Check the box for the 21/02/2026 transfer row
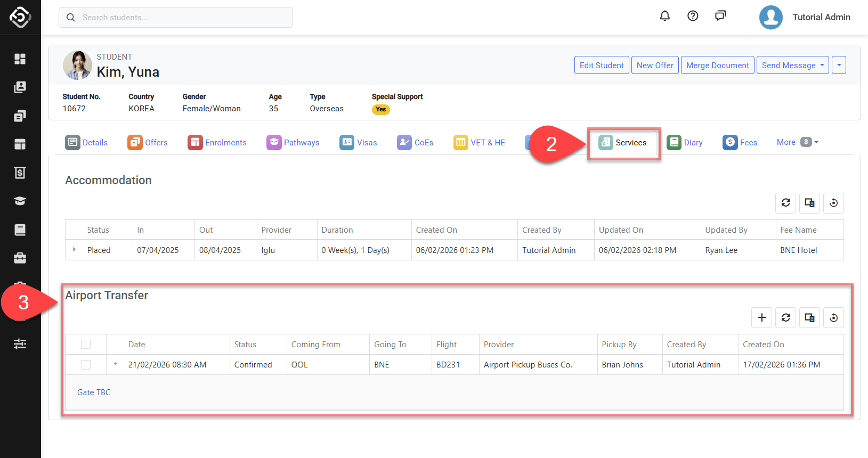This screenshot has width=868, height=458. [x=86, y=365]
